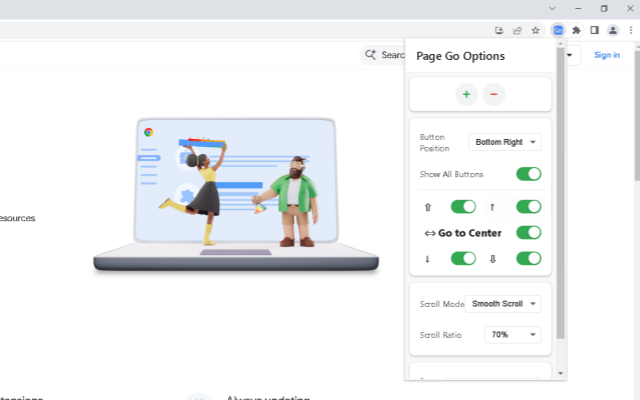Toggle the scroll-up thin arrow switch

(x=529, y=207)
